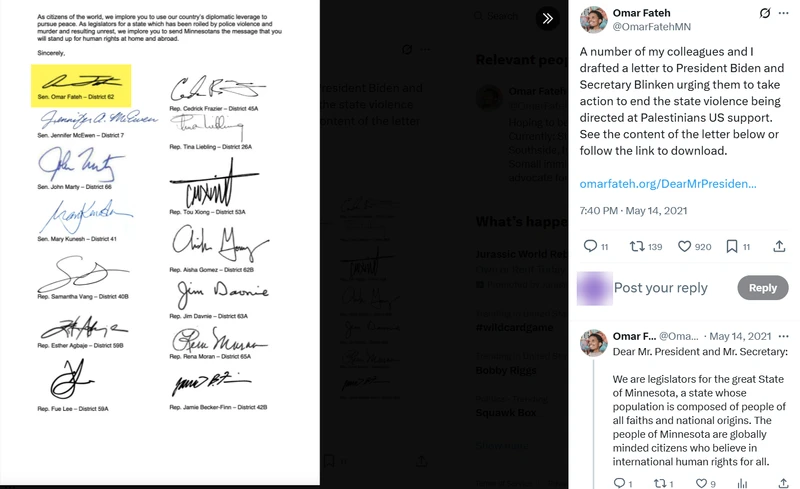Click the yellow highlighted Omar Fateh signature
Image resolution: width=800 pixels, height=489 pixels.
point(81,86)
